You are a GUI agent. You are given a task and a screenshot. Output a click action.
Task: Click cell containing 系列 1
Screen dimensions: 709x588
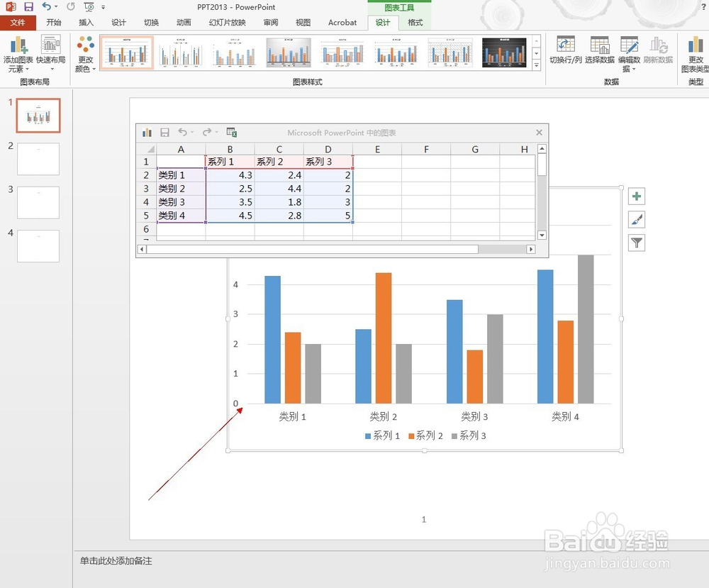pos(230,162)
